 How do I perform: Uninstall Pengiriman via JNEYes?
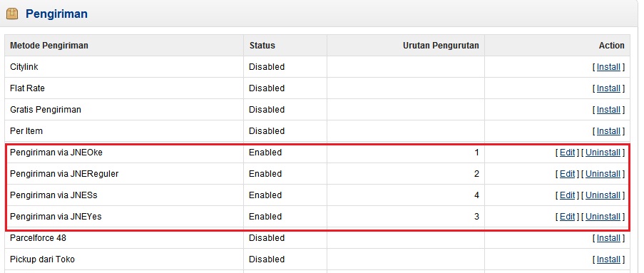(603, 217)
